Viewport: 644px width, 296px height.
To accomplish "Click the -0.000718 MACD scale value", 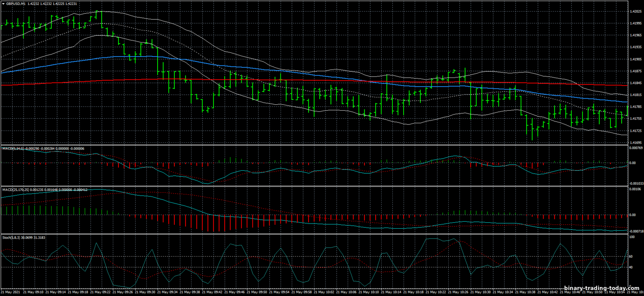I will coord(636,231).
